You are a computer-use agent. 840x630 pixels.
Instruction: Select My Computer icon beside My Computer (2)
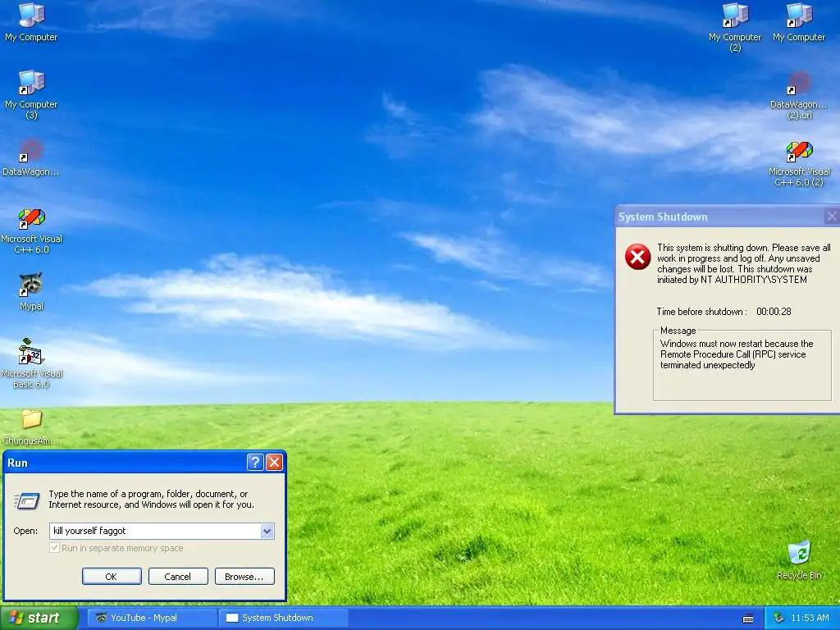799,21
